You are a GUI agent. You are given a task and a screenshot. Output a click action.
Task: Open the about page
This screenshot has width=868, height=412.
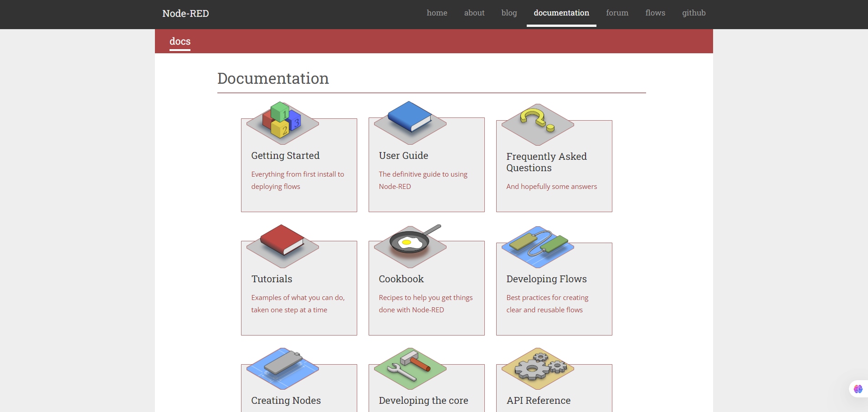[474, 13]
